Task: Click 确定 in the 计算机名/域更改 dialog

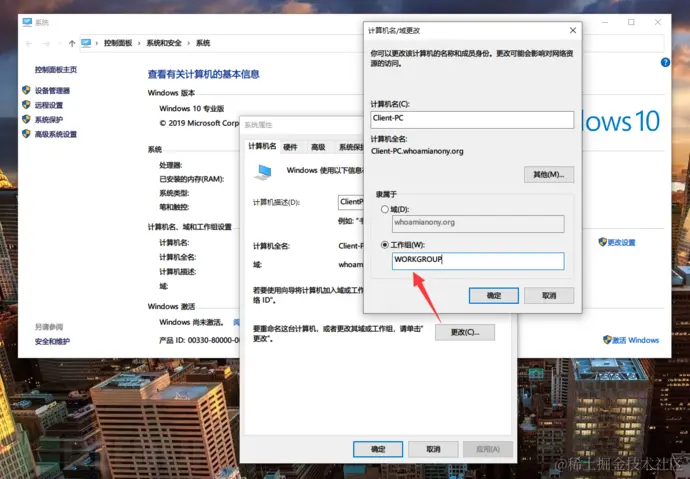Action: click(494, 296)
